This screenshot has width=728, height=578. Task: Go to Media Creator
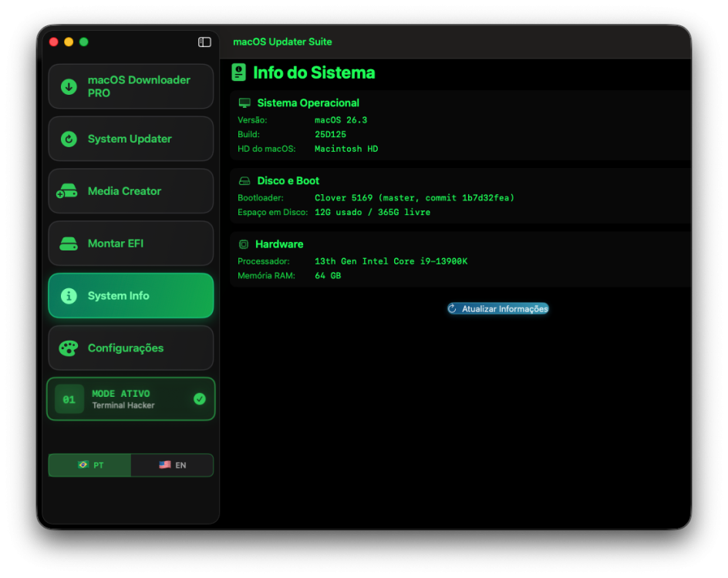point(131,191)
